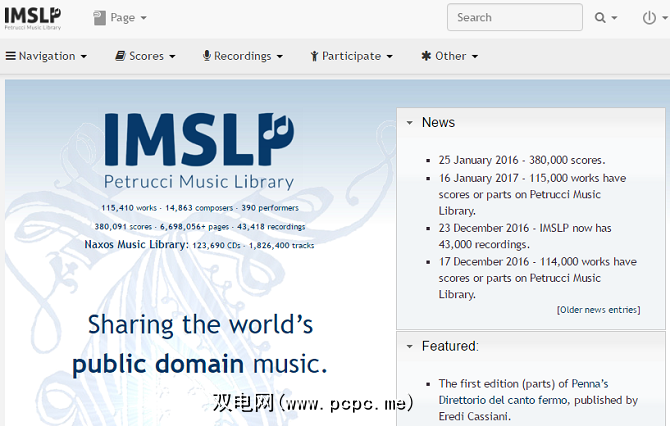Image resolution: width=670 pixels, height=426 pixels.
Task: Open the '14,863 composers' link
Action: 199,208
